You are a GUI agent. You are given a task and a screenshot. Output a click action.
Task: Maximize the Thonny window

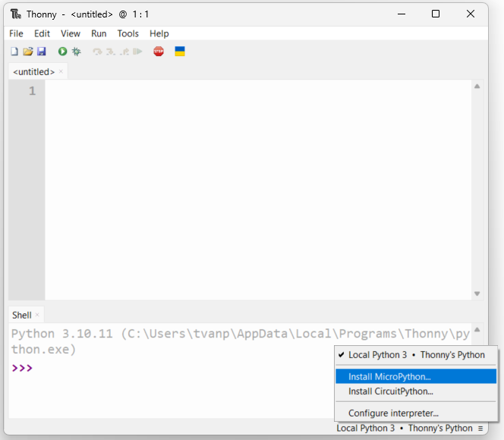pyautogui.click(x=436, y=14)
